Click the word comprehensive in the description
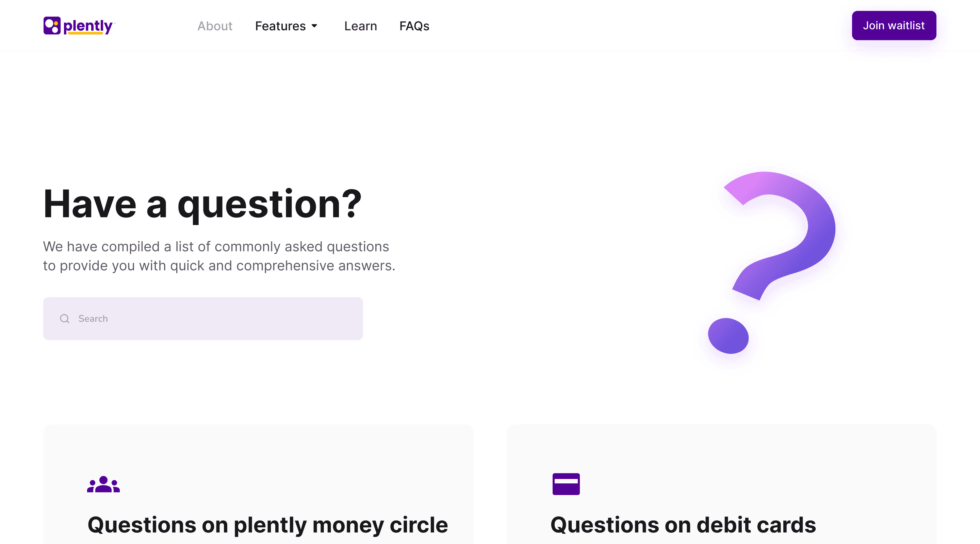The height and width of the screenshot is (544, 980). [x=285, y=266]
